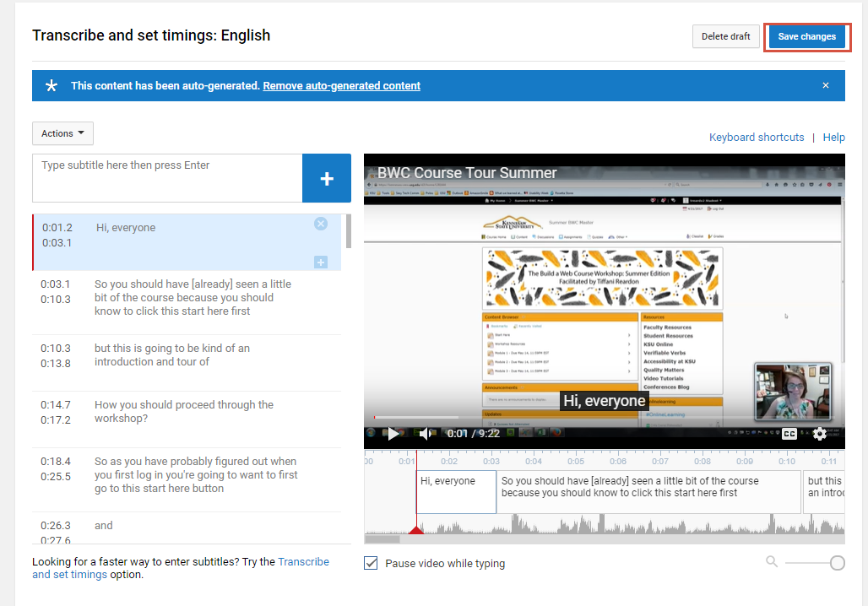Screen dimensions: 868x606
Task: Click the magnifier zoom icon near slider
Action: [772, 562]
